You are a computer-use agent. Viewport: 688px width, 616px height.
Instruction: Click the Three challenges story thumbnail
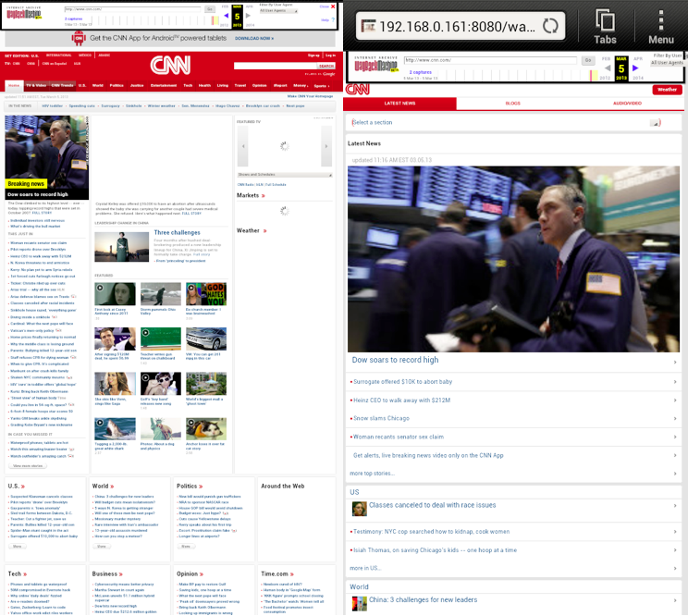[x=121, y=247]
